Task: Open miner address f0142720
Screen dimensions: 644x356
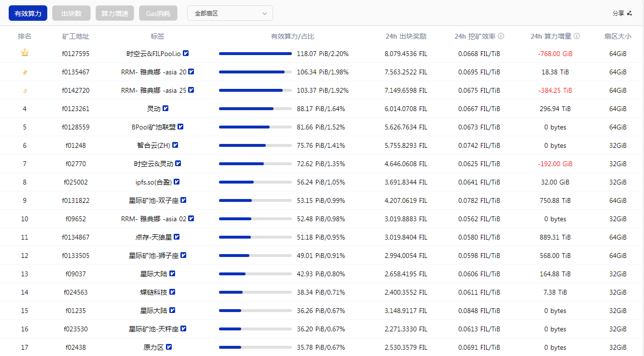Action: (76, 90)
